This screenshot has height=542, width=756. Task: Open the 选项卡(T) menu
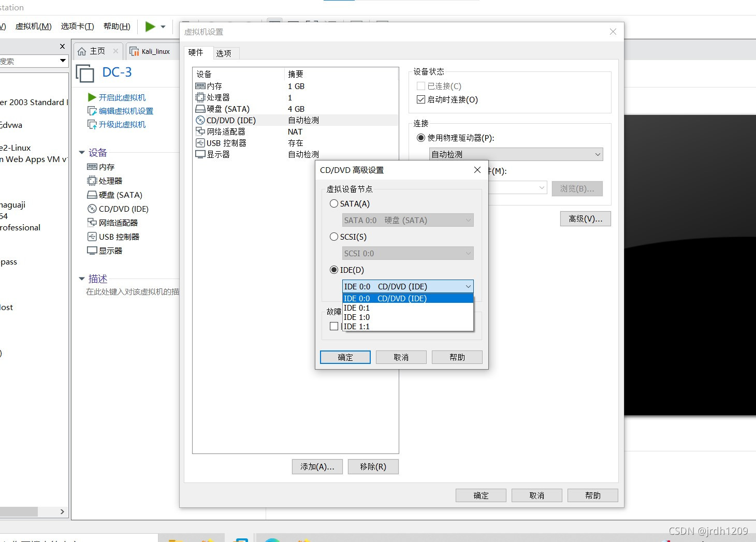coord(78,26)
